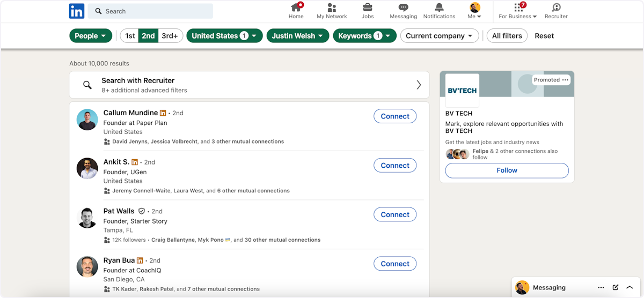
Task: Reset the search filters
Action: coord(544,36)
